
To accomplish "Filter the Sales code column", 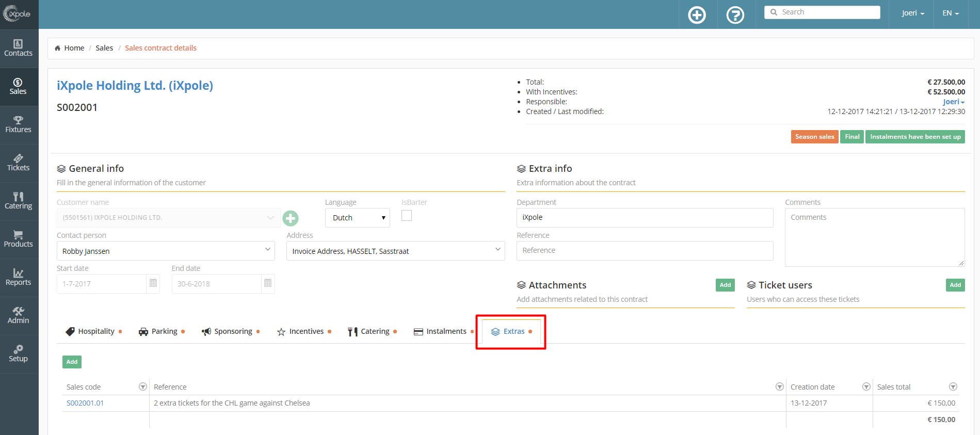I will point(142,387).
